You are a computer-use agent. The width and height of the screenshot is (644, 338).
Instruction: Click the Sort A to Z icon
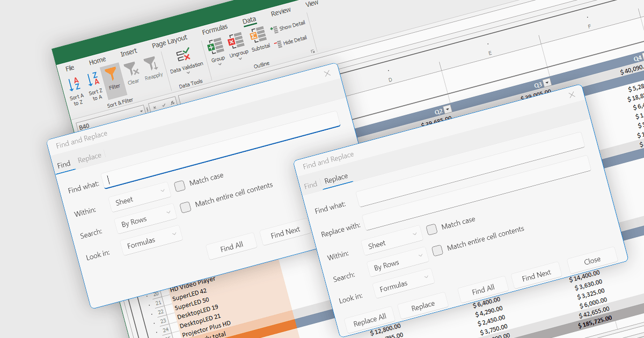tap(75, 84)
